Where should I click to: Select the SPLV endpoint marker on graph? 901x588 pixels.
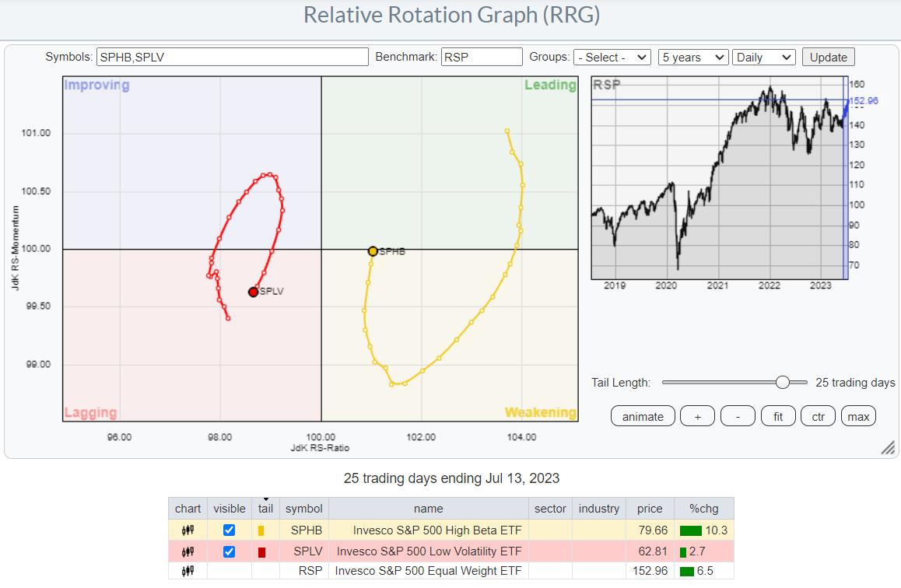pyautogui.click(x=253, y=292)
